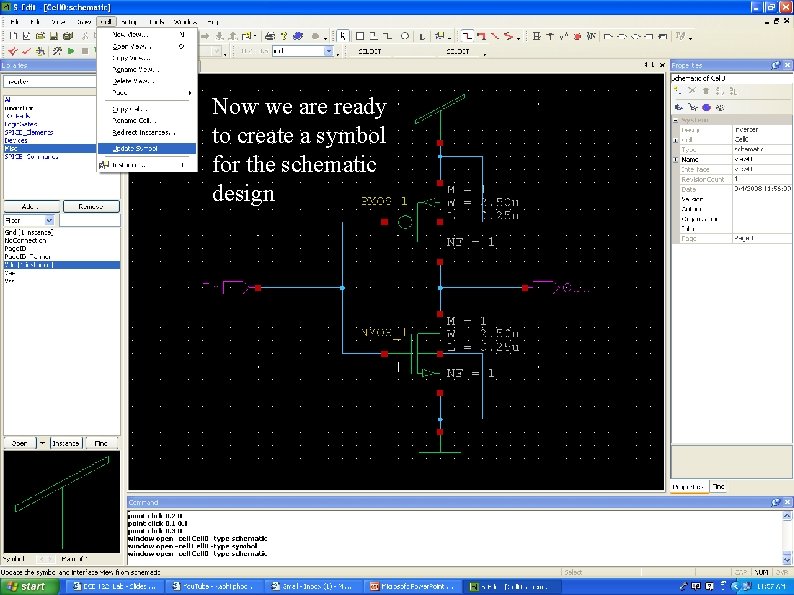The image size is (794, 595).
Task: Select the arrow pointer selection tool
Action: click(x=343, y=36)
